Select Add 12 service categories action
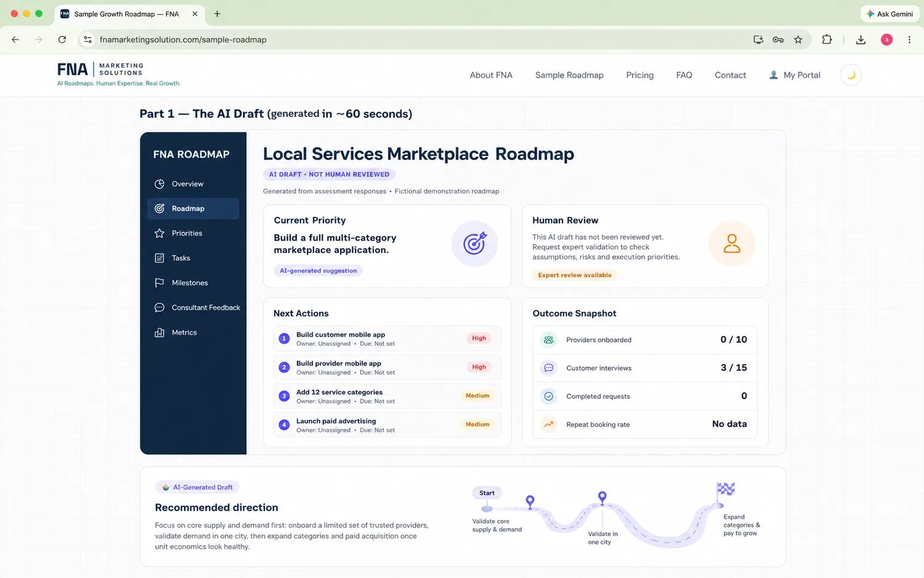924x578 pixels. (387, 396)
